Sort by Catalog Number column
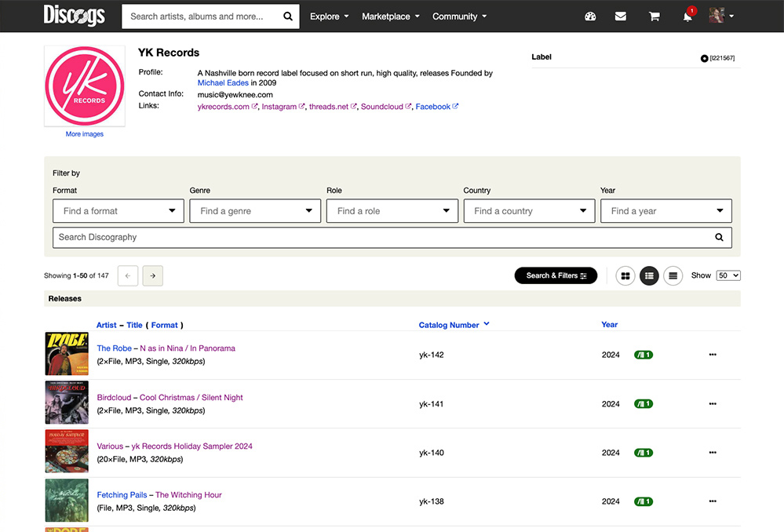 pos(454,325)
